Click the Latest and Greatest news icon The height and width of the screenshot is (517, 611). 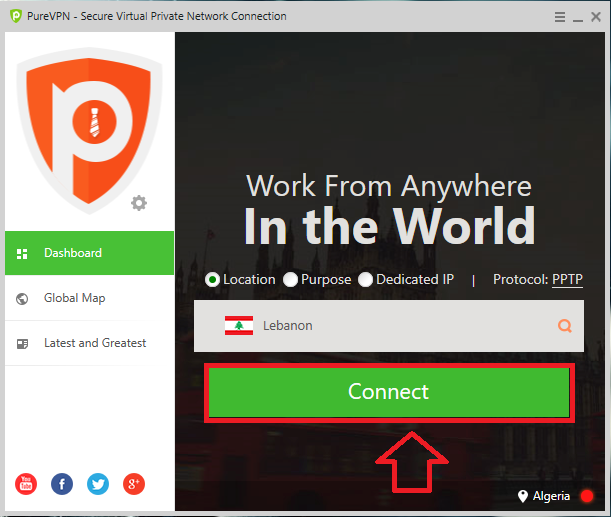22,344
